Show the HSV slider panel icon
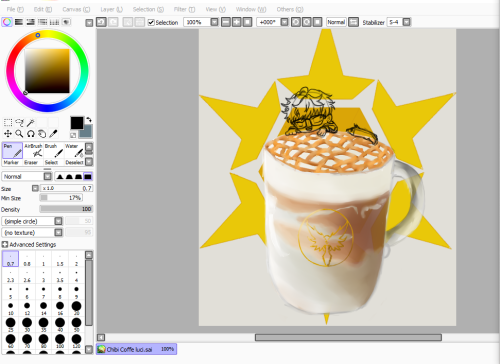Image resolution: width=500 pixels, height=364 pixels. 31,22
